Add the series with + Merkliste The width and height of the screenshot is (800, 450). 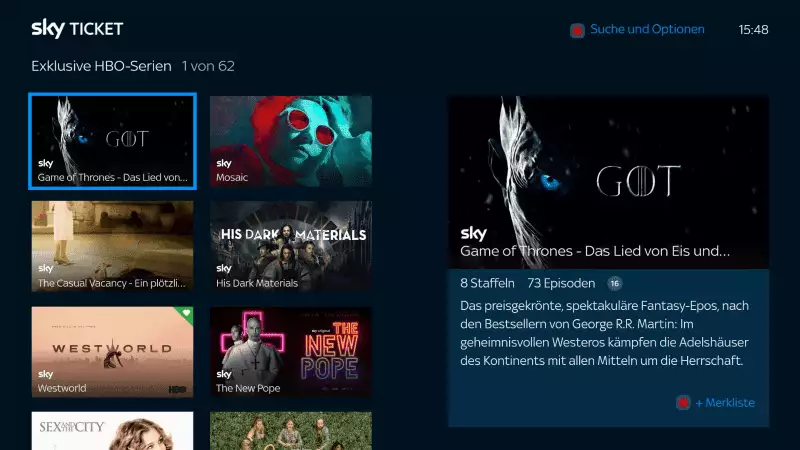[x=724, y=403]
